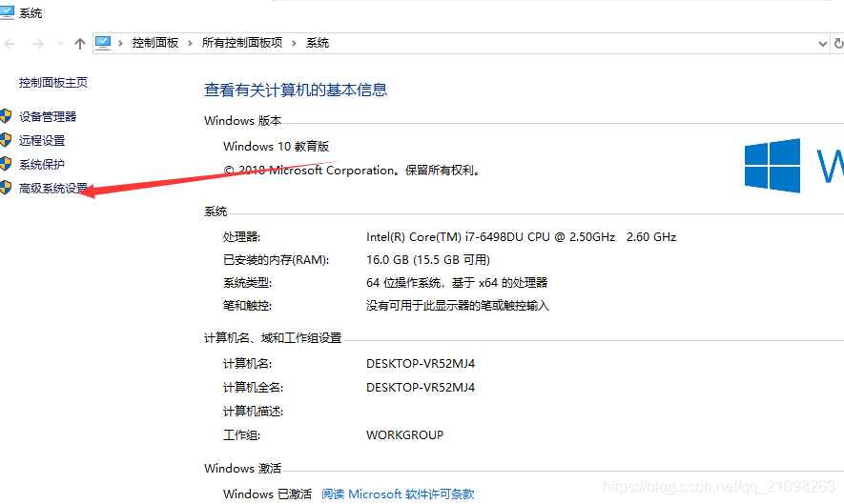Expand the chevron after 控制面板 breadcrumb
Viewport: 844px width, 504px height.
point(190,43)
